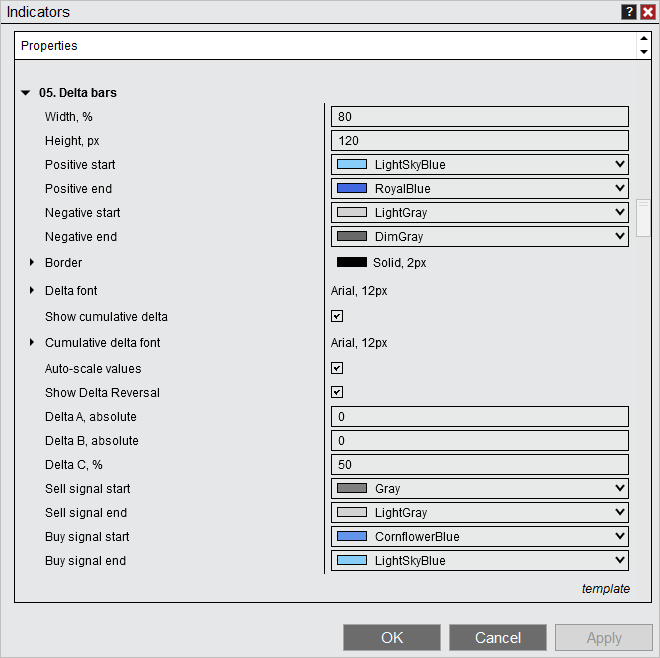Click the Width, % input field
This screenshot has height=658, width=660.
479,117
